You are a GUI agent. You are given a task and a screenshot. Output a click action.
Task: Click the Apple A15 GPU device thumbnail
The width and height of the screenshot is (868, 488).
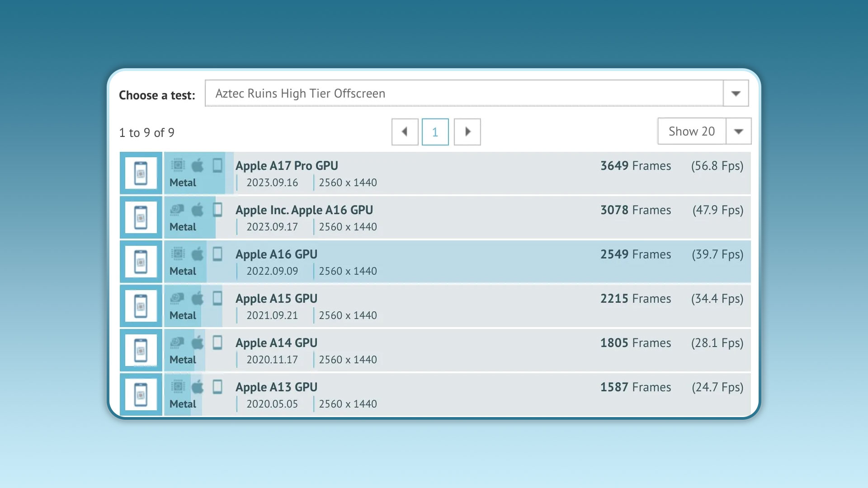click(x=141, y=306)
